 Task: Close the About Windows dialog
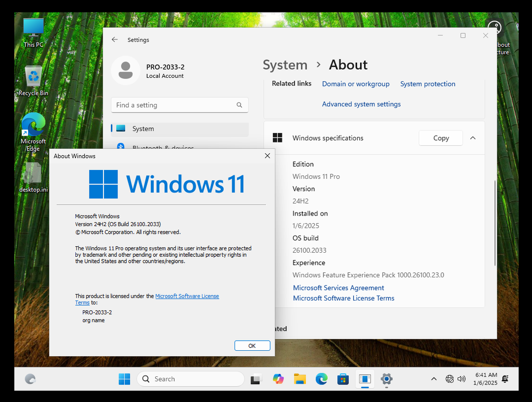[x=267, y=156]
